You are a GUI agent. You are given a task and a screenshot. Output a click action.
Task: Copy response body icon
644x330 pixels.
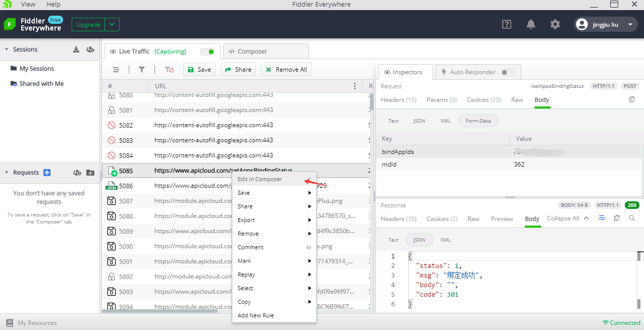(x=617, y=218)
